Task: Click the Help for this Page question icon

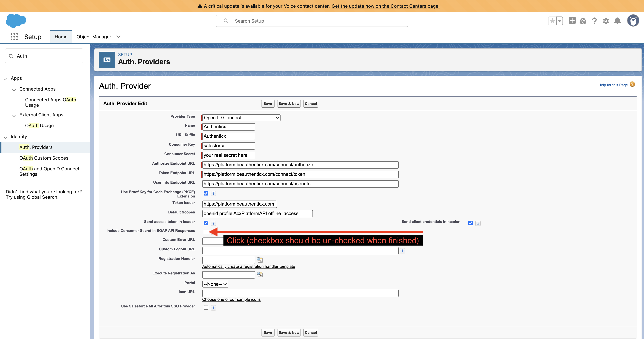Action: (x=632, y=84)
